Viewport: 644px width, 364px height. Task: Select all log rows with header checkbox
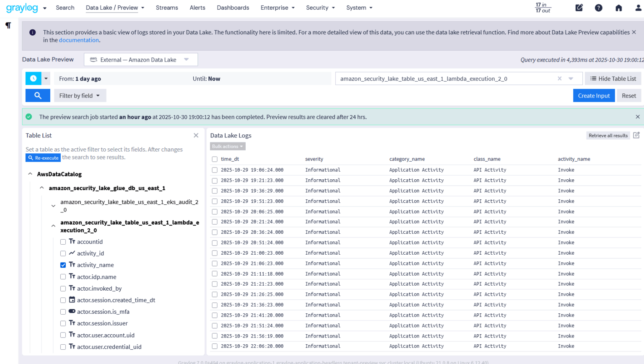pyautogui.click(x=214, y=159)
